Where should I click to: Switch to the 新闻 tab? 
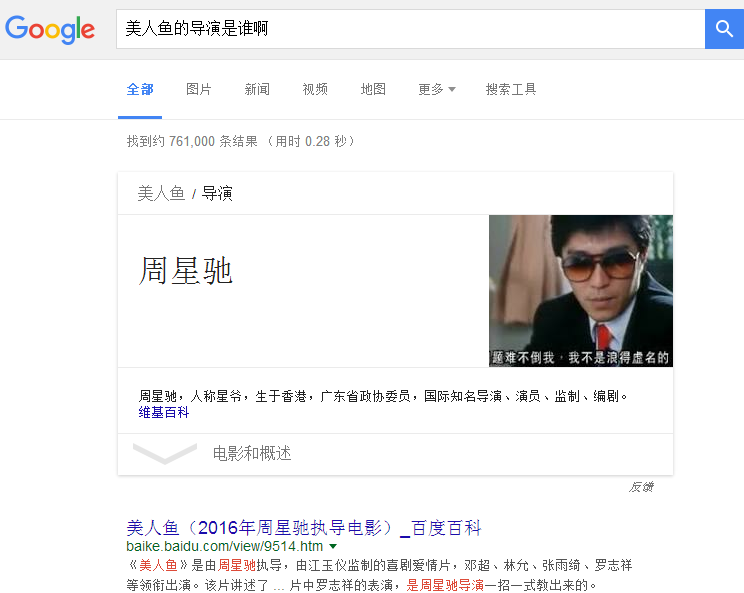pos(257,89)
